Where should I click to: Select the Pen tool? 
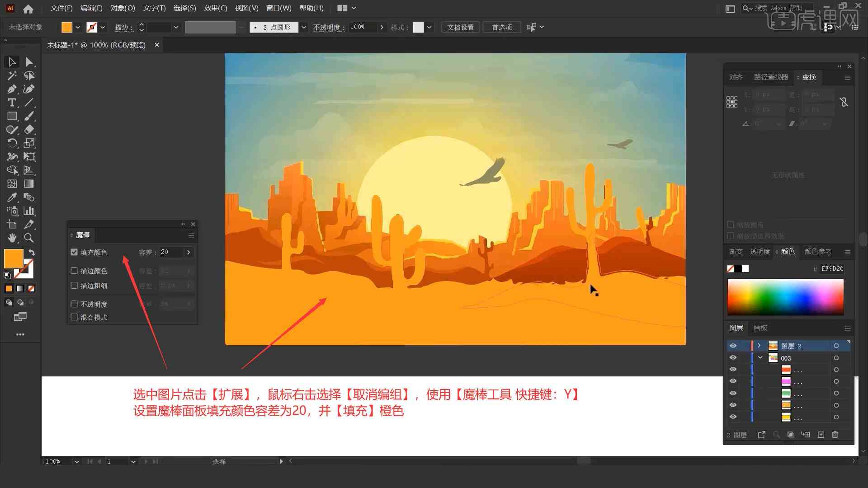(x=11, y=89)
